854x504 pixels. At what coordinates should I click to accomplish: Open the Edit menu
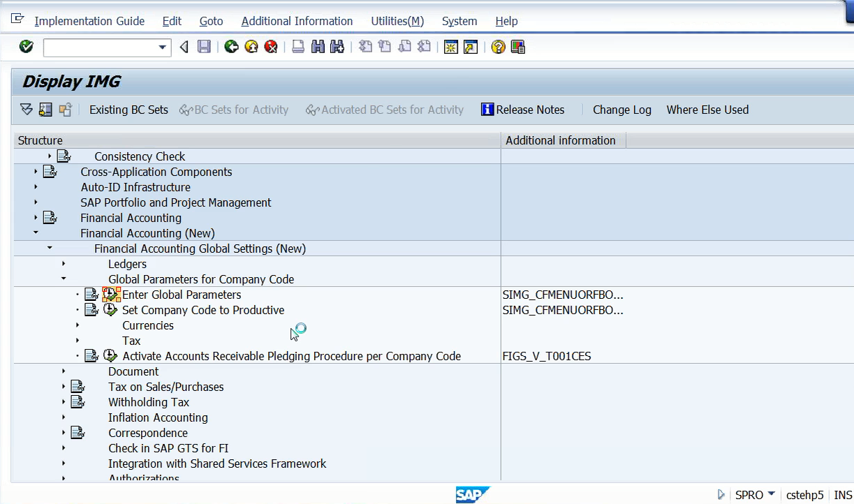[x=172, y=21]
